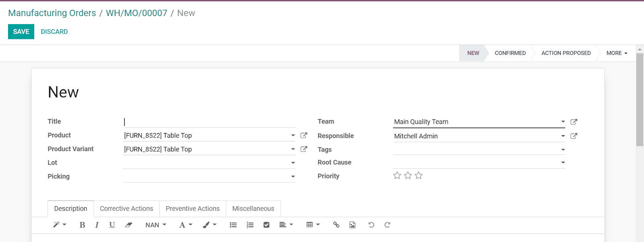Open external link for Product Variant
The height and width of the screenshot is (242, 644).
coord(304,149)
